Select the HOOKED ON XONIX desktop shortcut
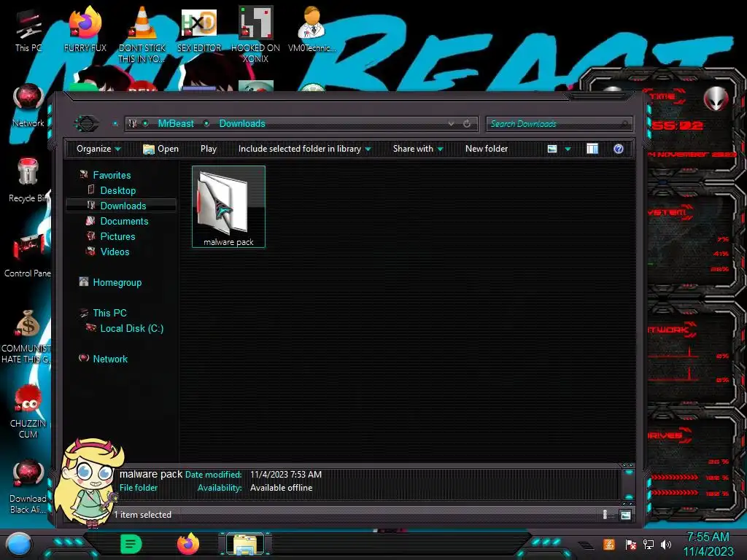Screen dimensions: 747x560 point(255,34)
